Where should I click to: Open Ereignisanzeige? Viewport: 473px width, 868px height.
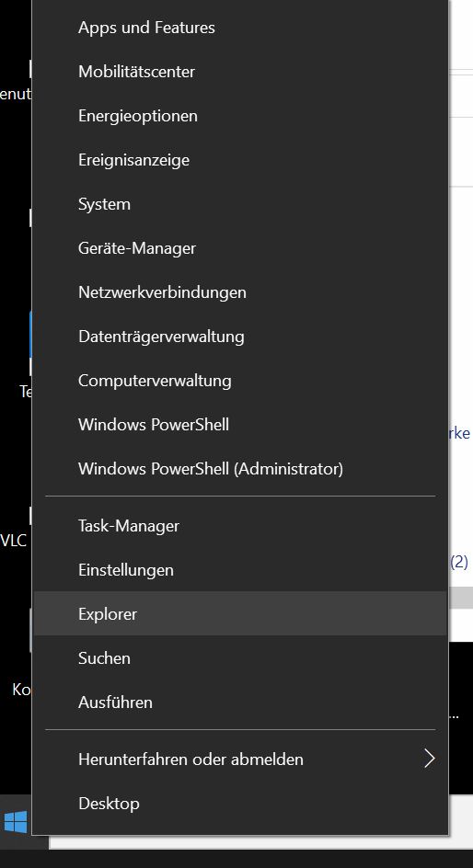240,160
